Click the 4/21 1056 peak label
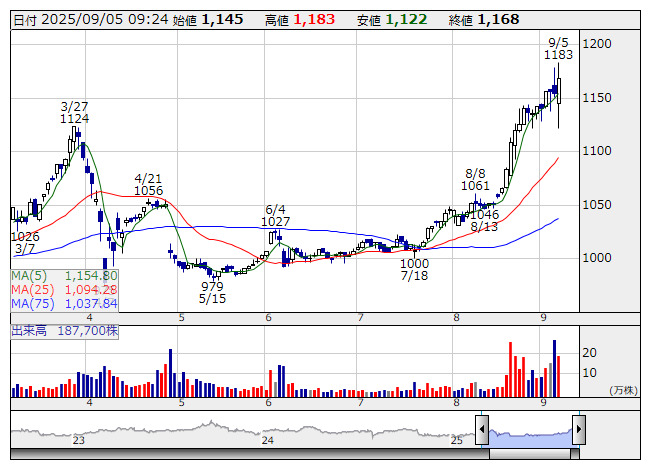Viewport: 653px width, 470px height. tap(148, 184)
